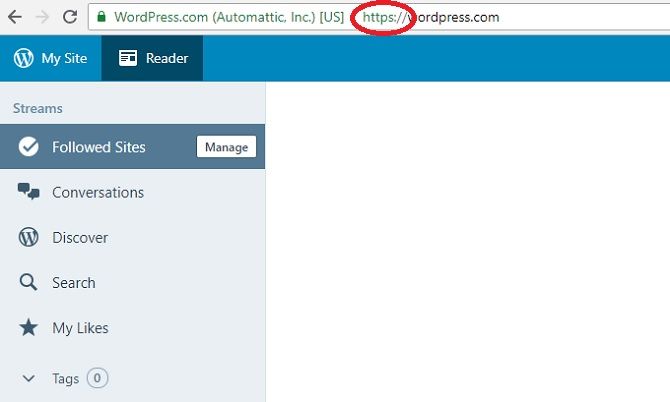Click the WordPress logo beside My Site

point(23,58)
